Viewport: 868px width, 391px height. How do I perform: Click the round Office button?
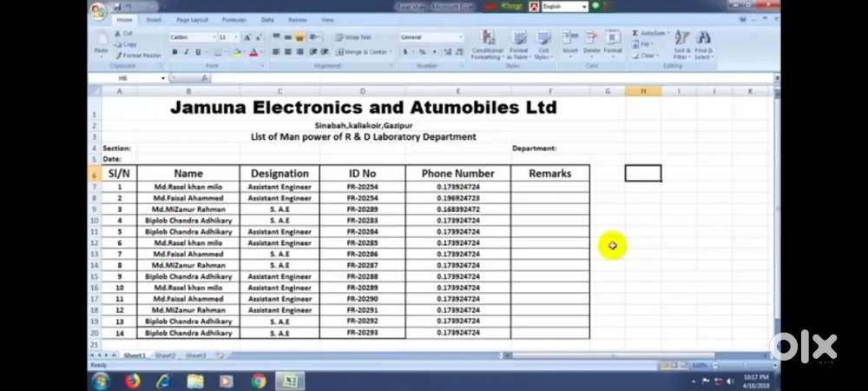[x=99, y=10]
